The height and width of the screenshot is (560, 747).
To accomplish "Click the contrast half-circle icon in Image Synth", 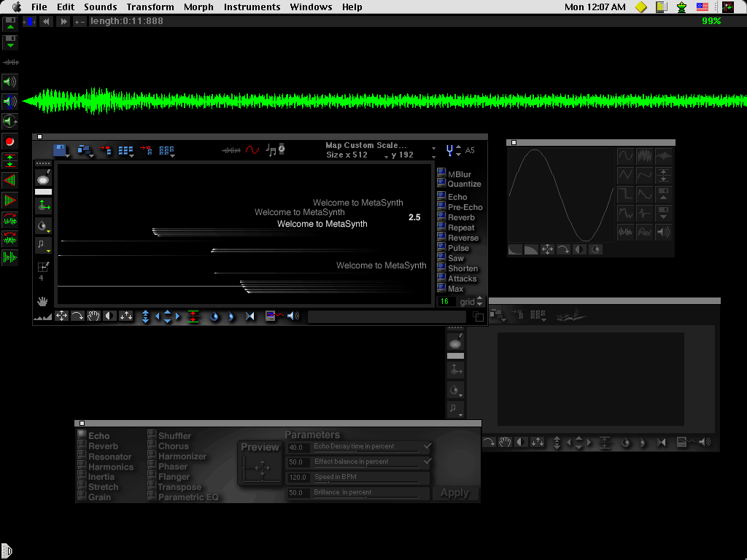I will (109, 316).
